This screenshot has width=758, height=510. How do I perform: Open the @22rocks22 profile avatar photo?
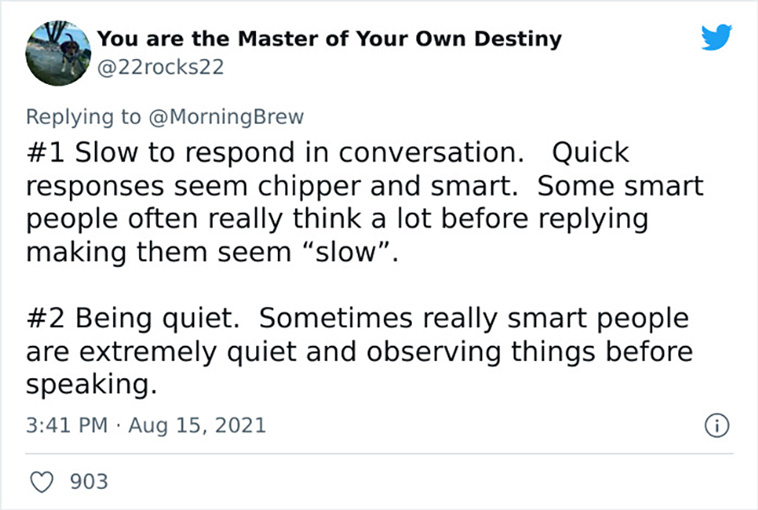point(58,53)
